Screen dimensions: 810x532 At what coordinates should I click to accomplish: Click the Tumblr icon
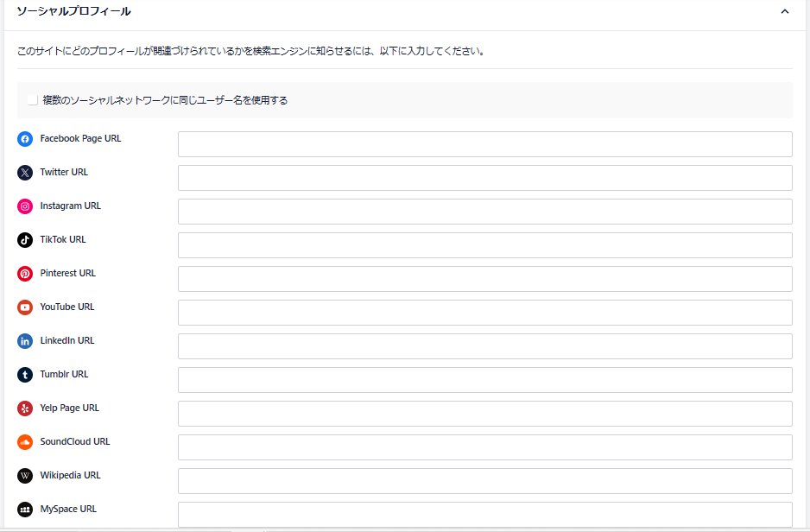click(x=25, y=375)
